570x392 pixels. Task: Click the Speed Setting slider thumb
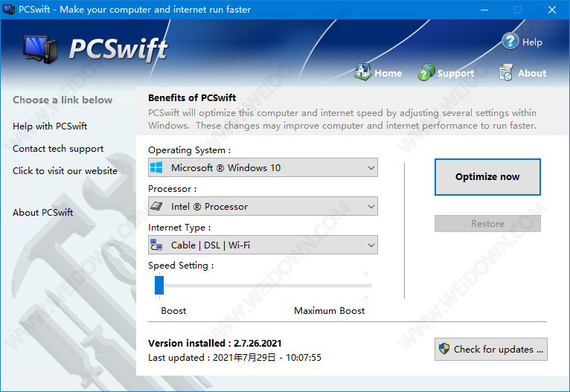point(159,285)
